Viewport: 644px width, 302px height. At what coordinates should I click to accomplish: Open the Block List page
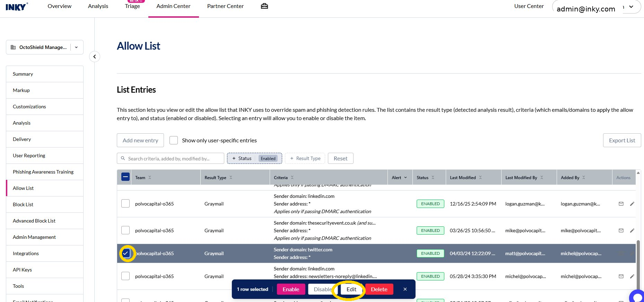click(x=45, y=204)
